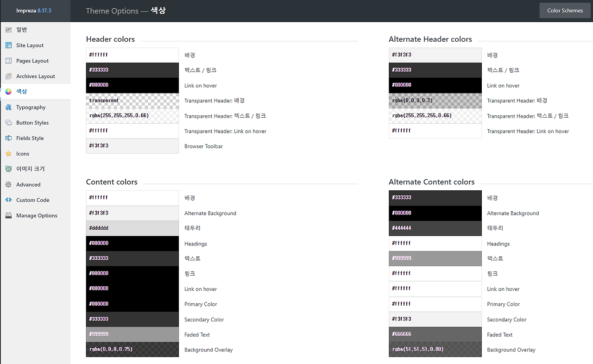Click the Pages Layout sidebar icon
This screenshot has width=593, height=364.
8,61
